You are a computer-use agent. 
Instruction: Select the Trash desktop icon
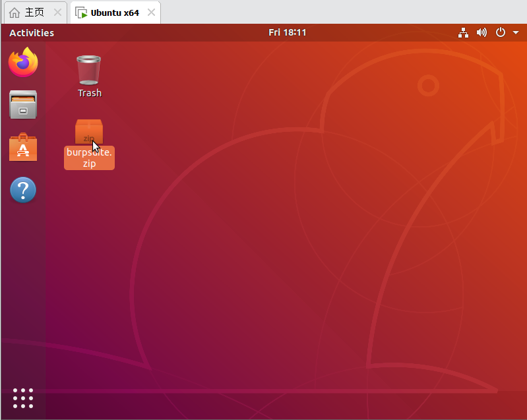[89, 71]
